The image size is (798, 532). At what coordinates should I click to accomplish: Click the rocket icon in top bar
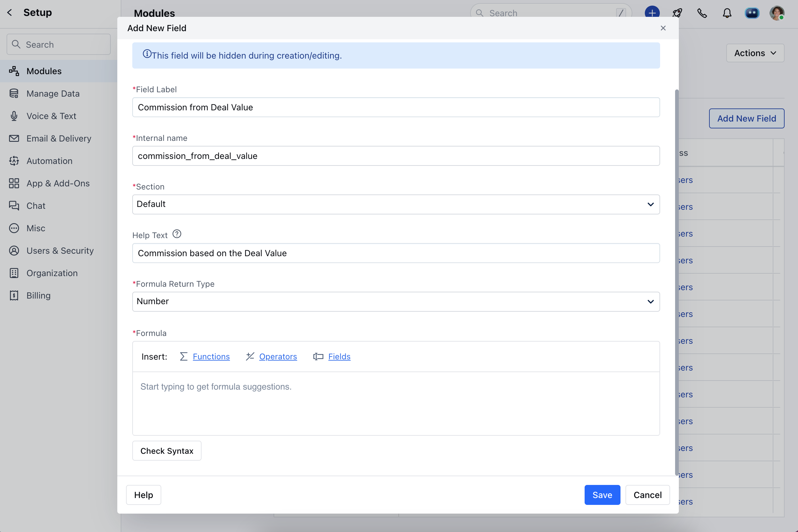coord(677,13)
